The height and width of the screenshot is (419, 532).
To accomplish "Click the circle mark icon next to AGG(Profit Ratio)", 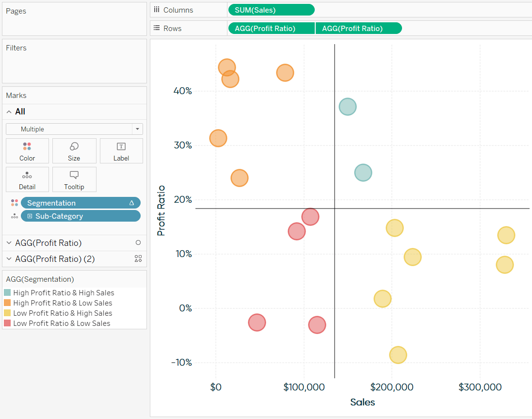I will pos(138,242).
